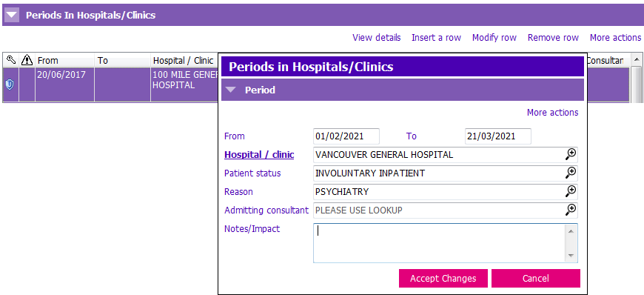The width and height of the screenshot is (644, 295).
Task: Click the Accept Changes button
Action: coord(443,279)
